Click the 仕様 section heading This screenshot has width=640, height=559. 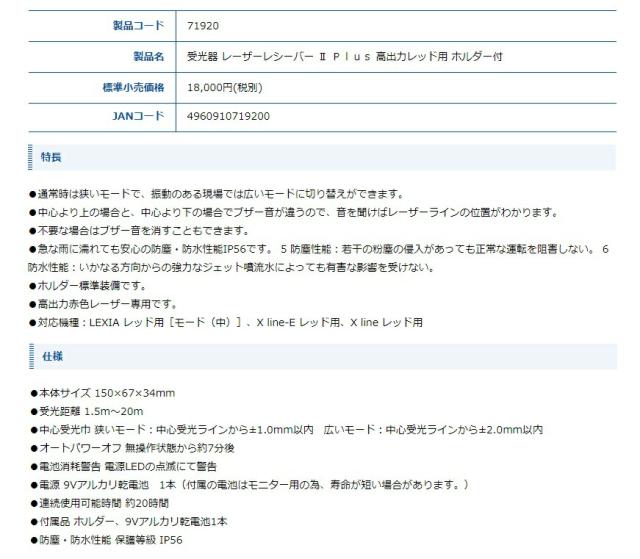pos(53,356)
